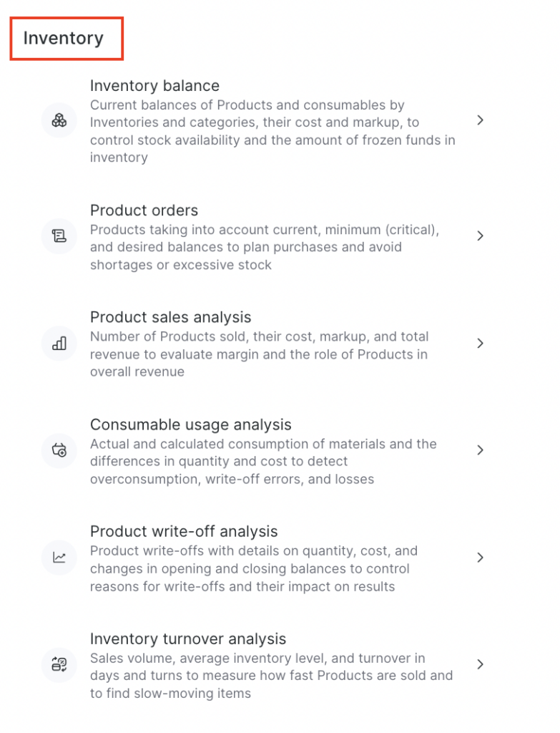
Task: Click the Product write-off line chart icon
Action: [x=59, y=558]
